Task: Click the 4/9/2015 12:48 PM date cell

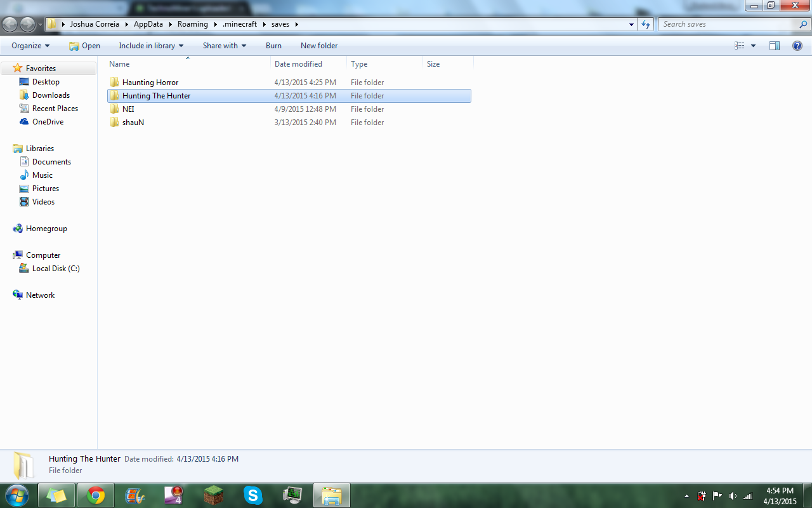Action: 306,109
